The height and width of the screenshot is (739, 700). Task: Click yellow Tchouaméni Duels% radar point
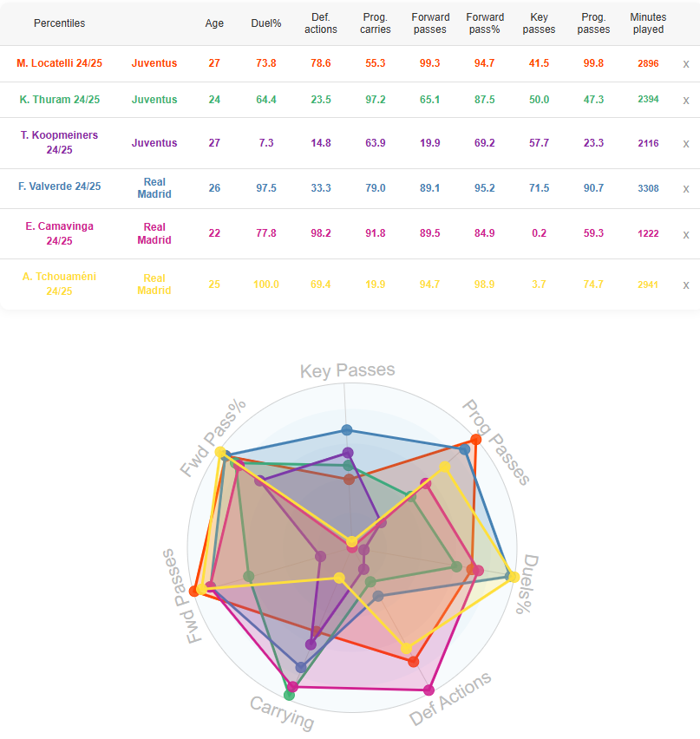(514, 577)
